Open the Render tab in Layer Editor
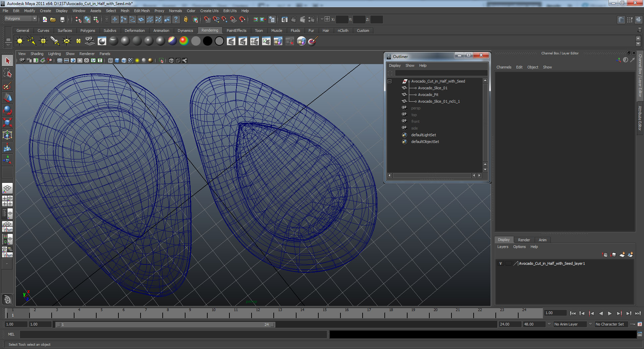The image size is (644, 349). pos(524,240)
